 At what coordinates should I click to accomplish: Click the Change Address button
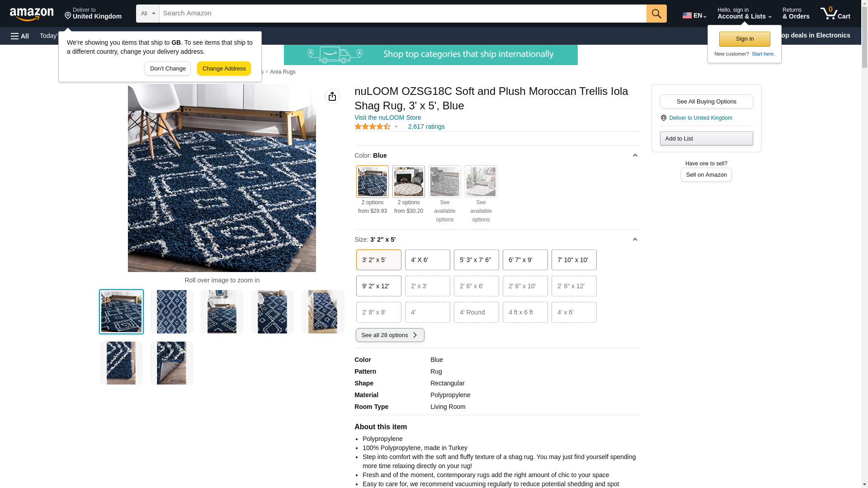[224, 69]
